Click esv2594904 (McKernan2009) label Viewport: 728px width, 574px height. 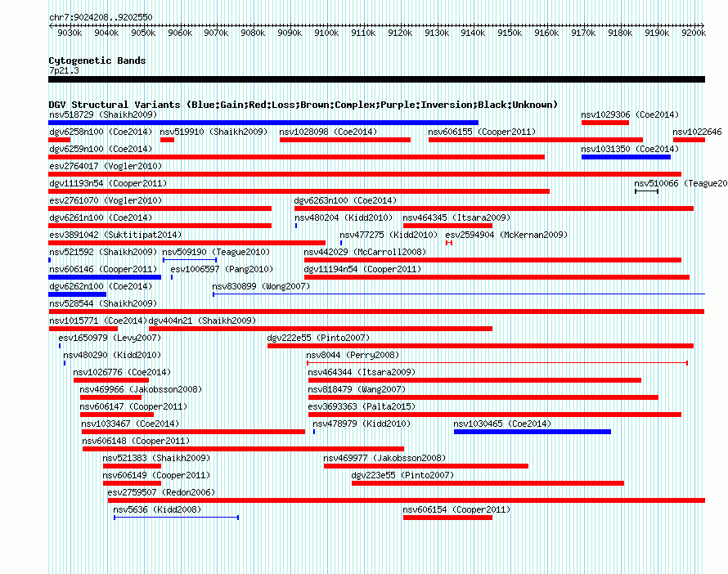point(506,235)
